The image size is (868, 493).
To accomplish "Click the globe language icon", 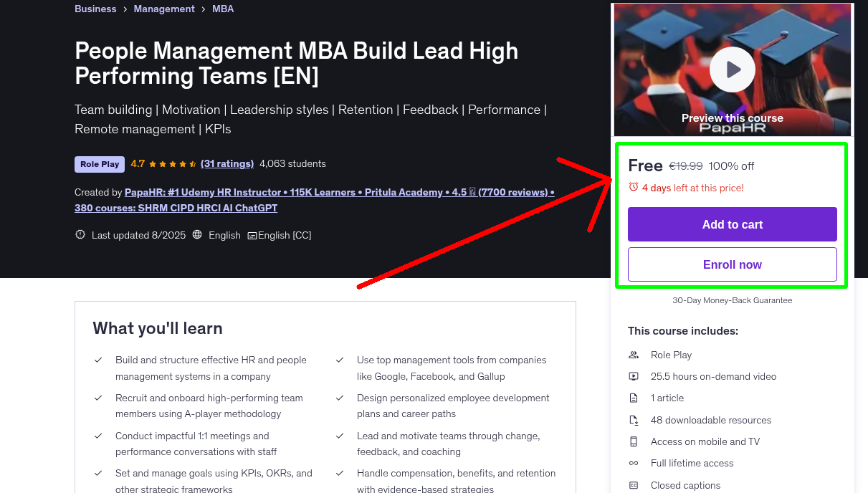I will pos(197,235).
